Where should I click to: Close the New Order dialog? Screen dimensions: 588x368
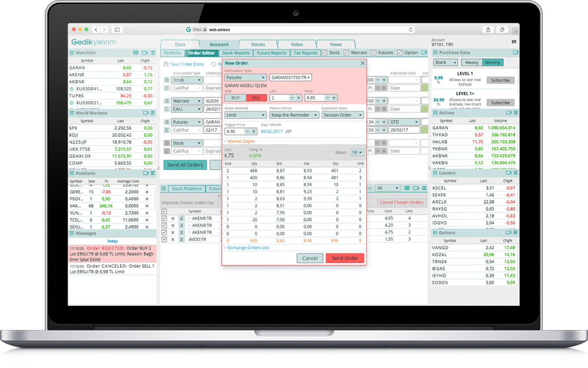pyautogui.click(x=363, y=63)
